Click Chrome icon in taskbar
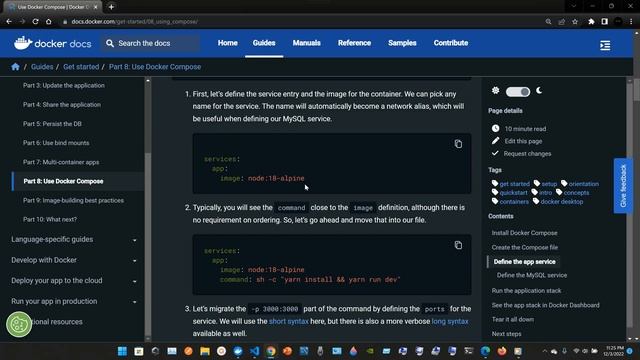The width and height of the screenshot is (640, 360). click(271, 351)
